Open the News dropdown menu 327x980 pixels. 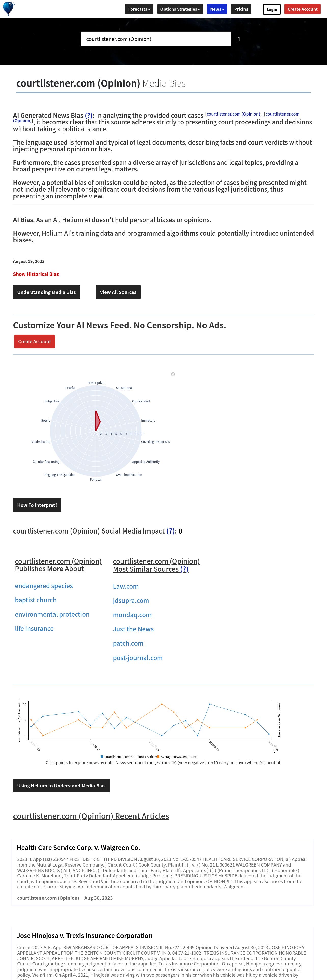[x=217, y=9]
